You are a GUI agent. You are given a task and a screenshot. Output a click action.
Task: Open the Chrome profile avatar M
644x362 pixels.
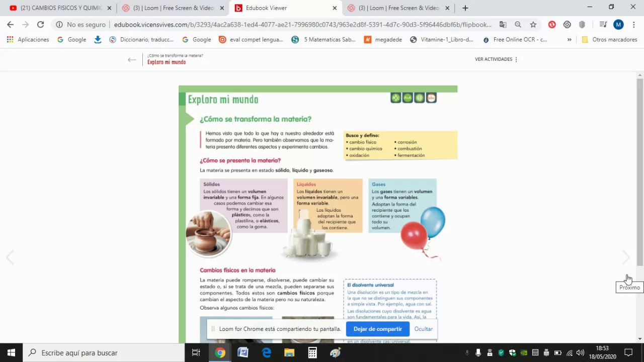[x=618, y=24]
